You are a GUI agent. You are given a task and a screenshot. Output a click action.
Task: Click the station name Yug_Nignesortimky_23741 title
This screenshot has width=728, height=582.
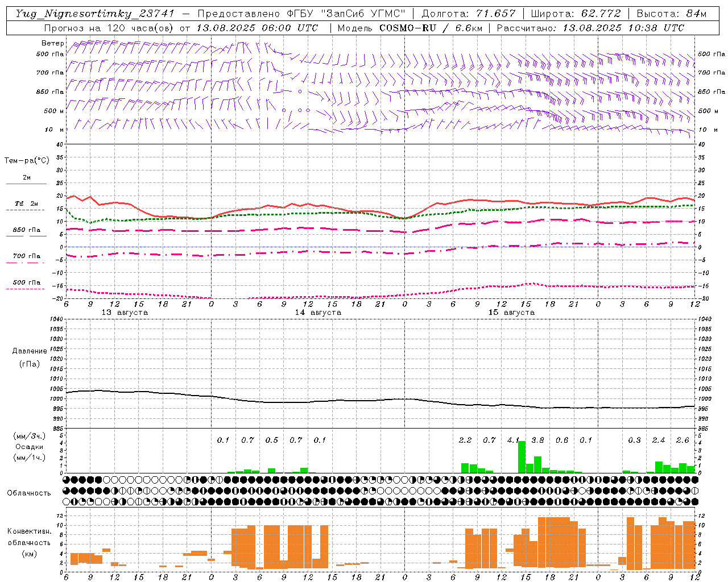95,14
